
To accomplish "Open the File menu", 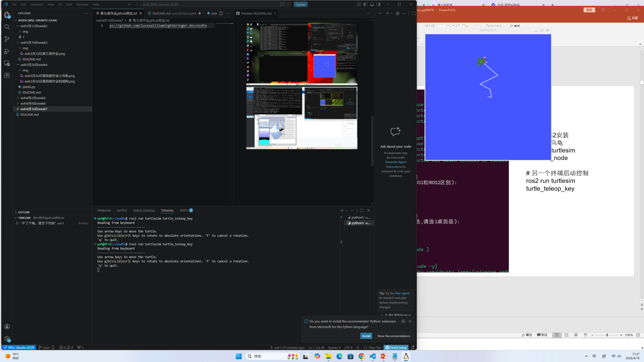I will pos(14,4).
